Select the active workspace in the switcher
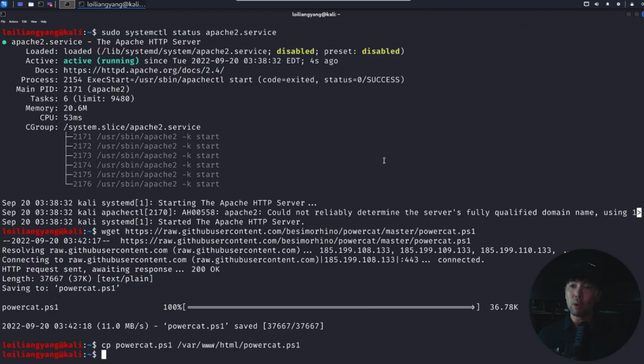The width and height of the screenshot is (644, 364). [67, 4]
